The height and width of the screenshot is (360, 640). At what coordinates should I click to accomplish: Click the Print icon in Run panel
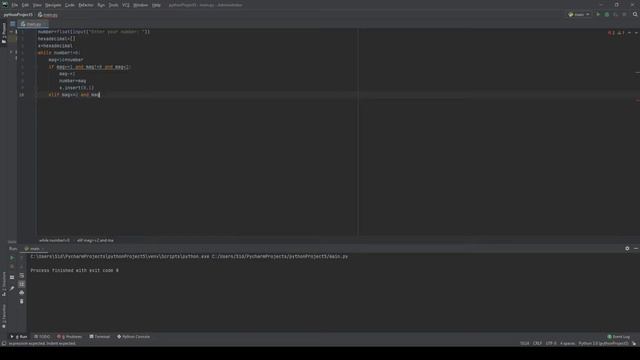coord(22,293)
